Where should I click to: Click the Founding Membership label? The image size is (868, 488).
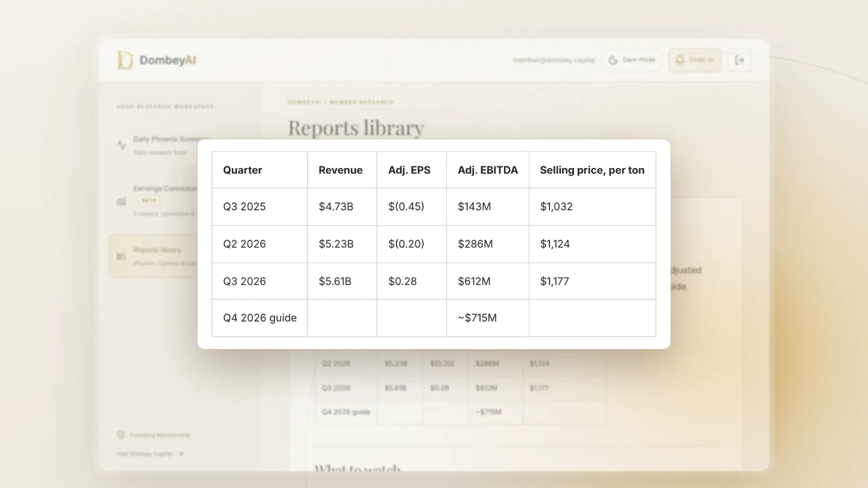click(160, 435)
